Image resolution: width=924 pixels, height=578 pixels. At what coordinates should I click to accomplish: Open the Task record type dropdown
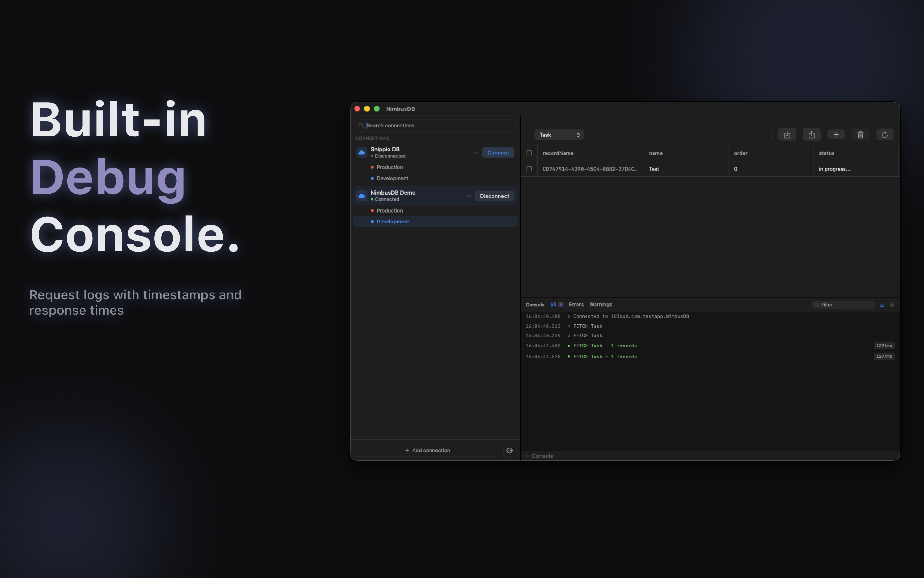(559, 135)
